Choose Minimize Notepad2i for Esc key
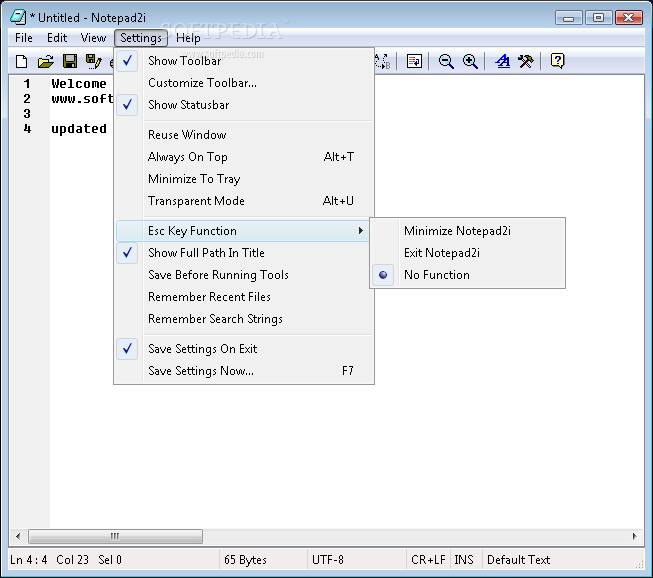 (467, 231)
